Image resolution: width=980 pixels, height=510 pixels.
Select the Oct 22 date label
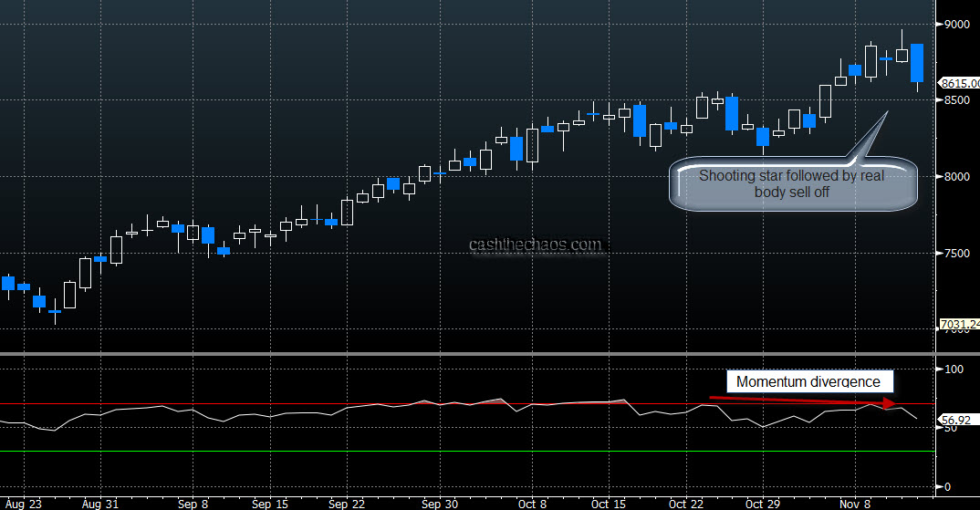(x=686, y=504)
